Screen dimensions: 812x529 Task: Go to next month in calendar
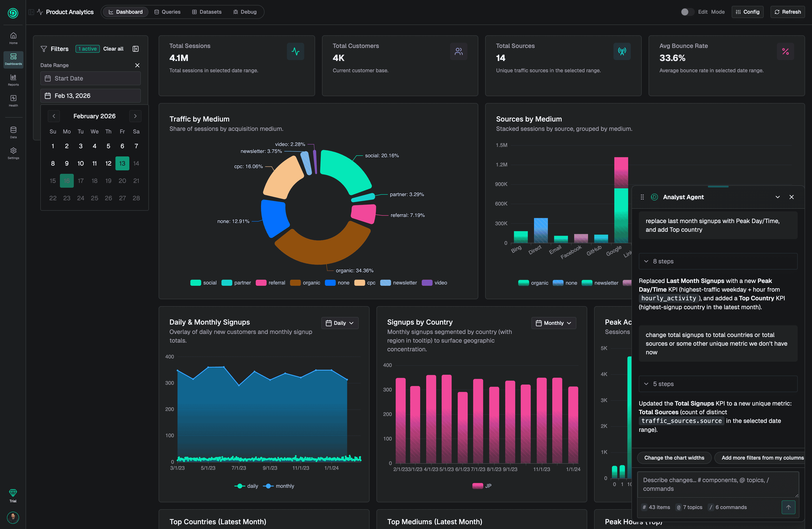[135, 116]
